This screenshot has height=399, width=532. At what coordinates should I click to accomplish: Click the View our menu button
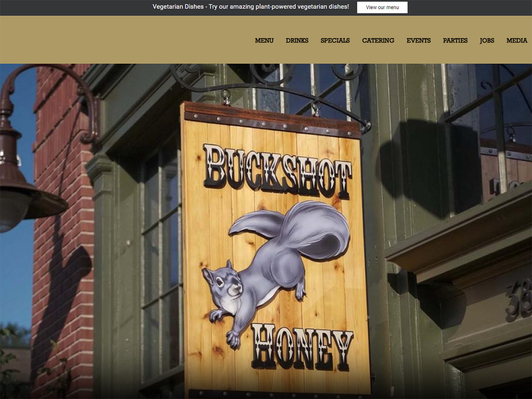pos(382,8)
